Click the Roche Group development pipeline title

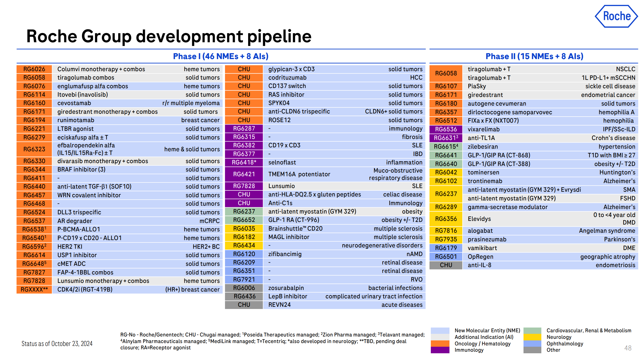(x=169, y=36)
